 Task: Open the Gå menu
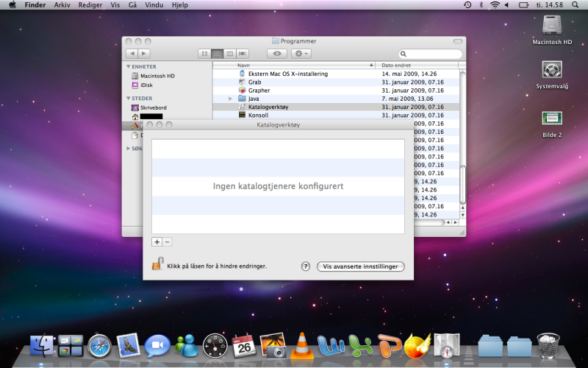tap(132, 5)
